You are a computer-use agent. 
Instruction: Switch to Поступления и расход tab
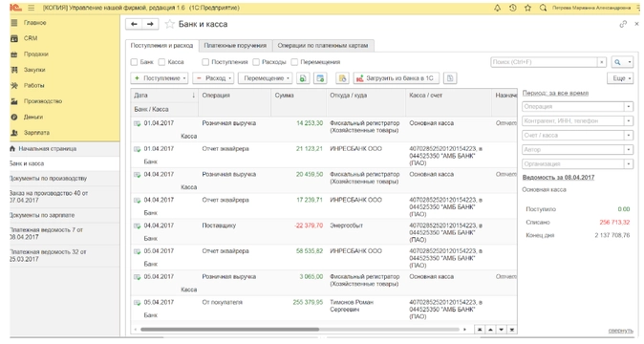161,46
